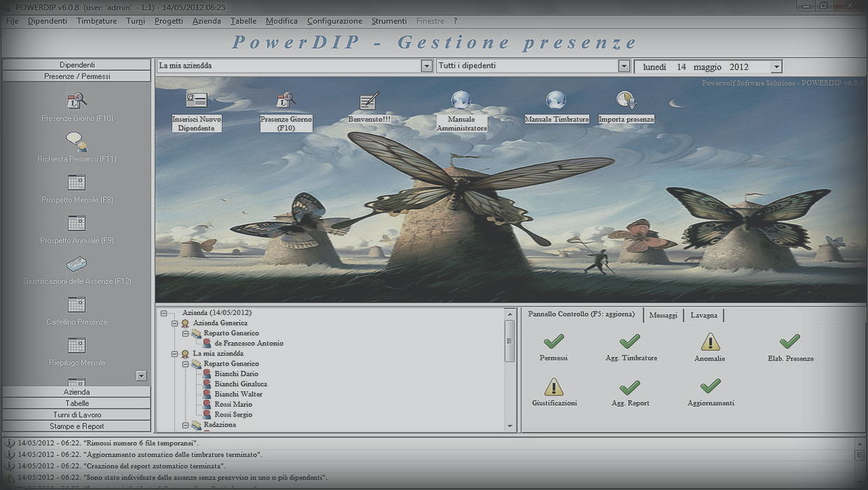Click log entry 'Aggiornamento automatico delle timbrature terminato'

[140, 454]
